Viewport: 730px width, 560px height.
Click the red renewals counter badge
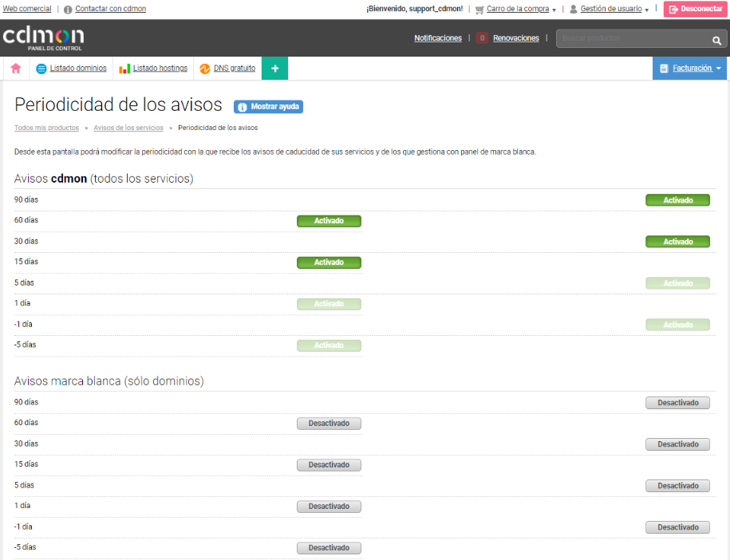[x=483, y=38]
